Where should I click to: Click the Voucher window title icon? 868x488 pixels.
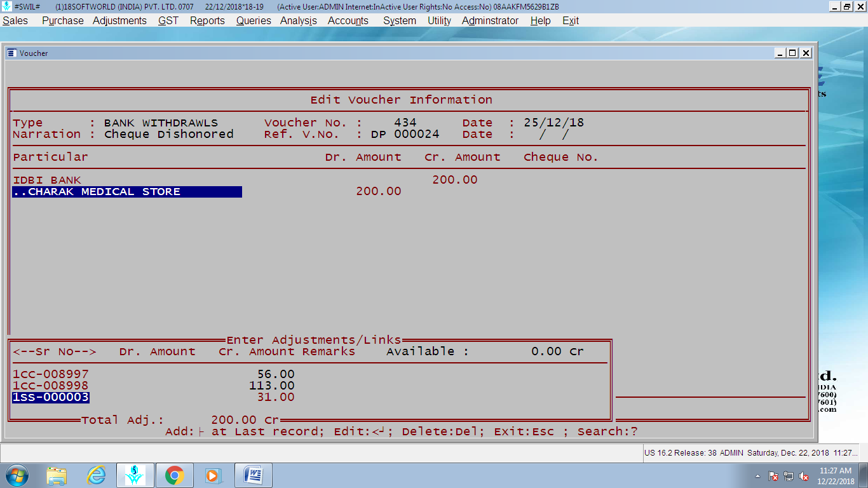coord(12,53)
